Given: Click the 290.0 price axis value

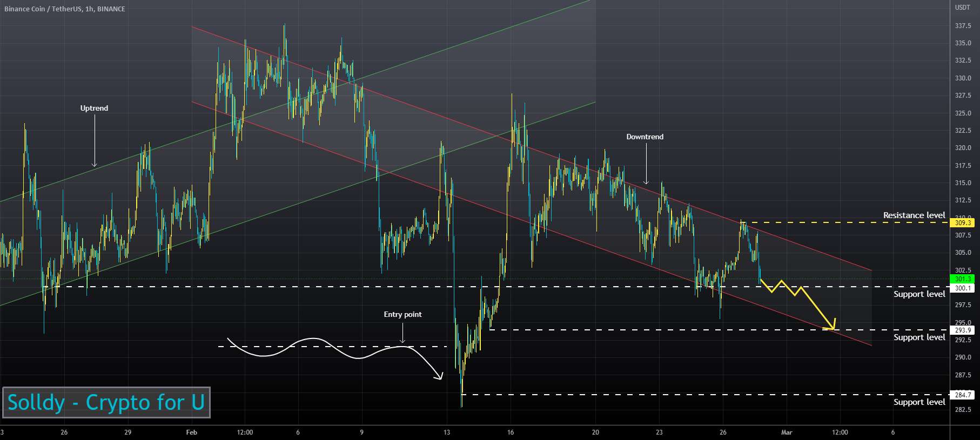Looking at the screenshot, I should pyautogui.click(x=963, y=357).
